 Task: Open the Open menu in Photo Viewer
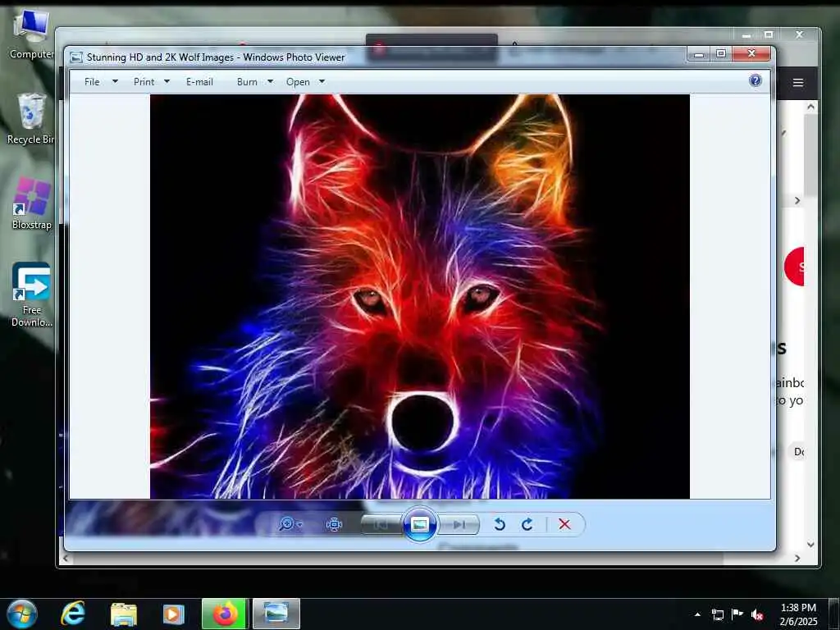pos(298,82)
